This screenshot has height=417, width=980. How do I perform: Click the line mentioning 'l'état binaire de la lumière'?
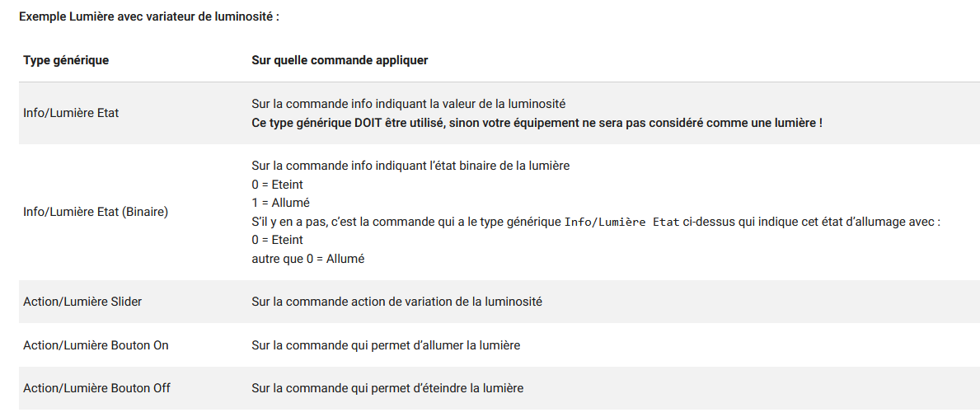(x=410, y=166)
